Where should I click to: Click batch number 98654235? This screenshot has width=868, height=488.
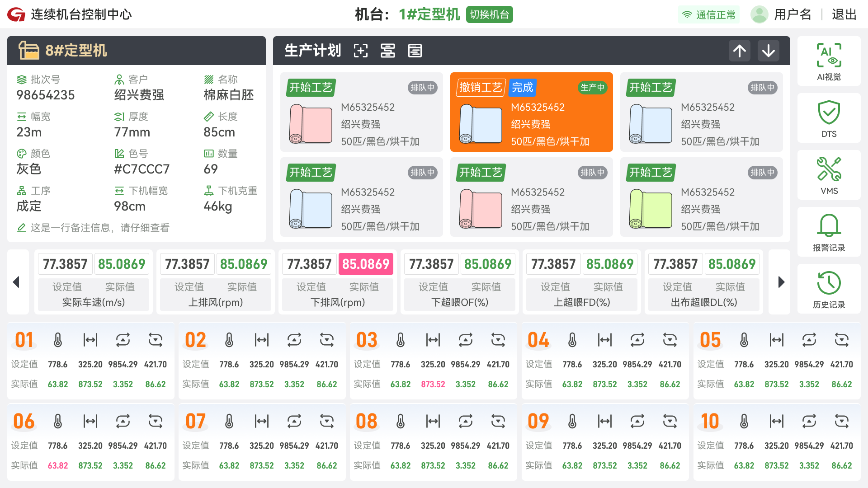click(x=45, y=95)
